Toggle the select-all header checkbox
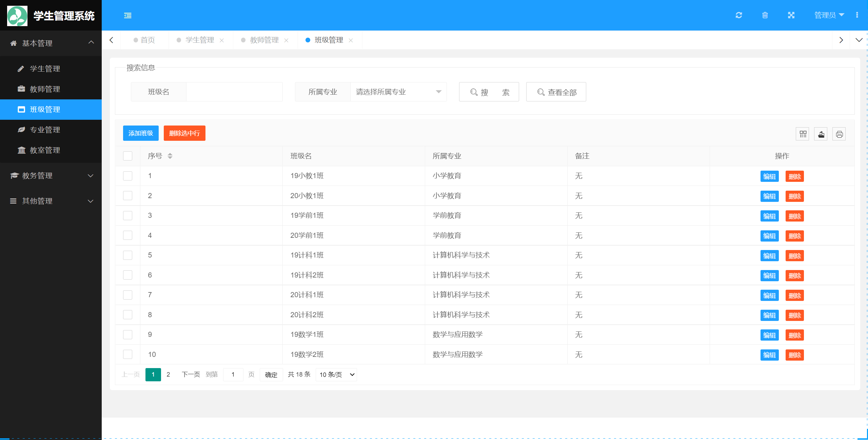Screen dimensions: 868x440 [x=127, y=156]
